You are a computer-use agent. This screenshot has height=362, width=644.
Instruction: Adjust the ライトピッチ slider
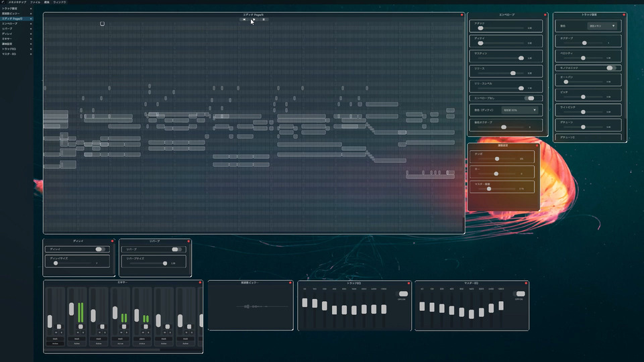(583, 112)
